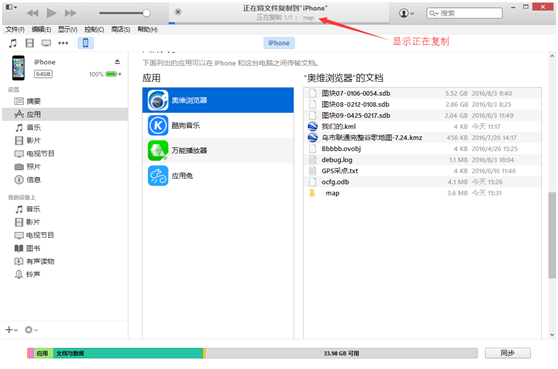Select the 酷狗音乐 app
This screenshot has height=369, width=558.
pos(218,125)
